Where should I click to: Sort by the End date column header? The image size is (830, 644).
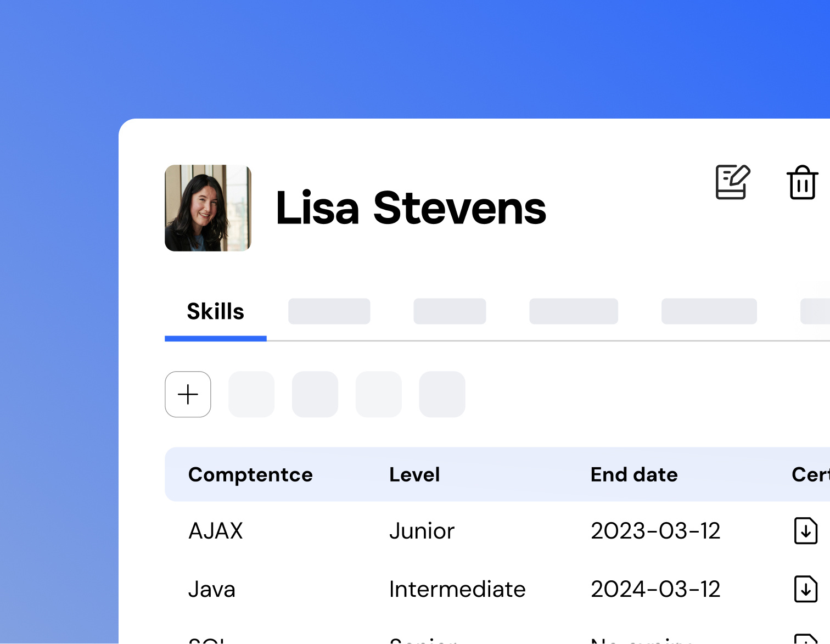(x=634, y=474)
